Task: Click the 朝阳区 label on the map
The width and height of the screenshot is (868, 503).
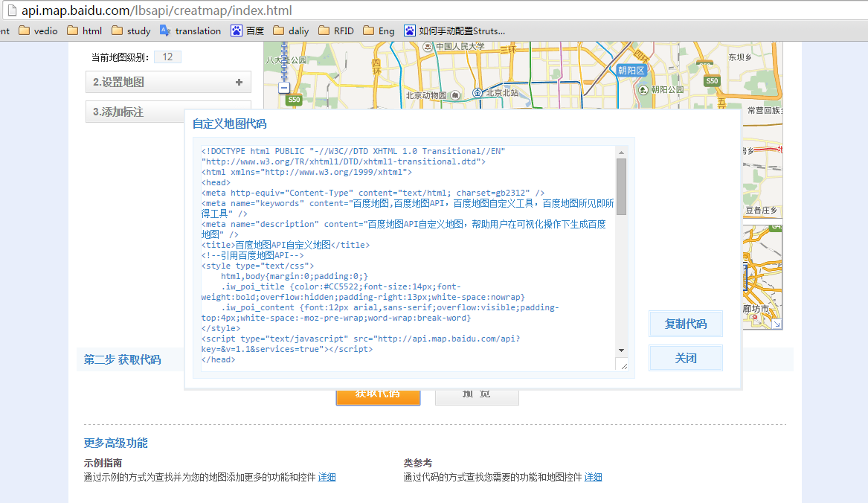Action: click(x=631, y=71)
